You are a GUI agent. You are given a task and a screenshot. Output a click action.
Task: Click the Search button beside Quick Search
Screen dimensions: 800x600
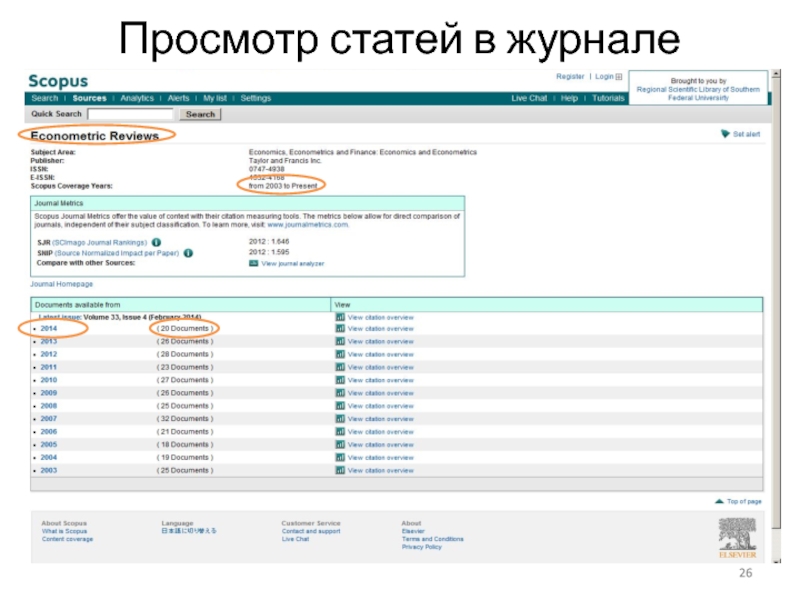[x=200, y=114]
